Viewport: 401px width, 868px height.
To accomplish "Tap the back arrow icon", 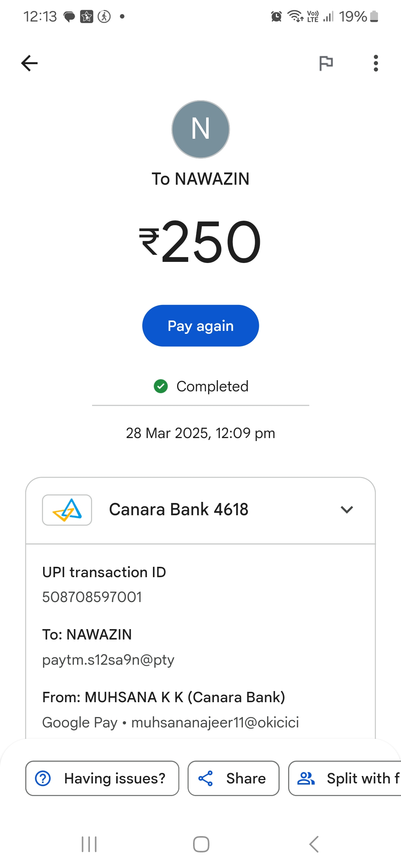I will (29, 63).
